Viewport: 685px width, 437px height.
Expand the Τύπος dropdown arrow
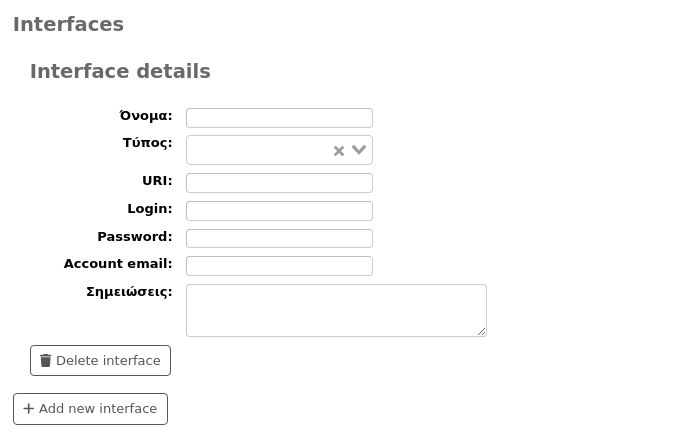point(359,150)
